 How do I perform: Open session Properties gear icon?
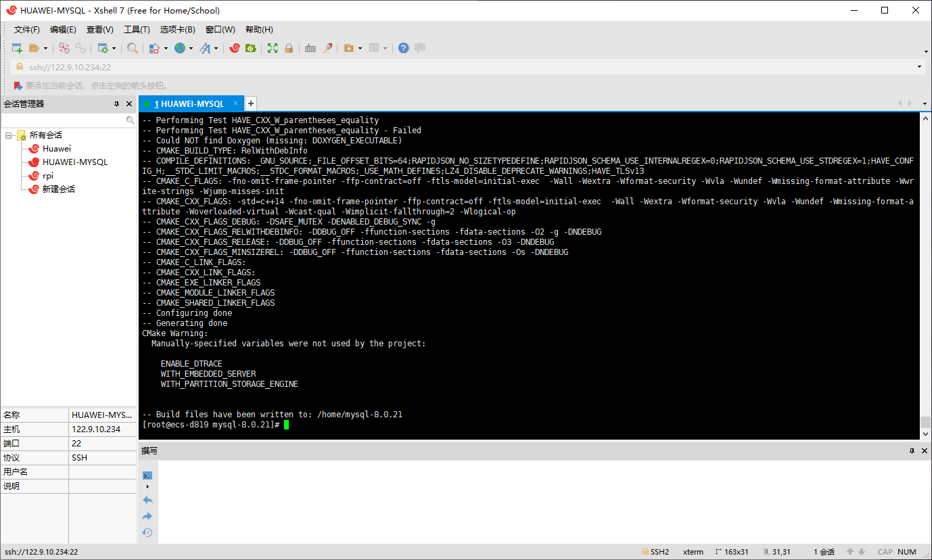(103, 48)
